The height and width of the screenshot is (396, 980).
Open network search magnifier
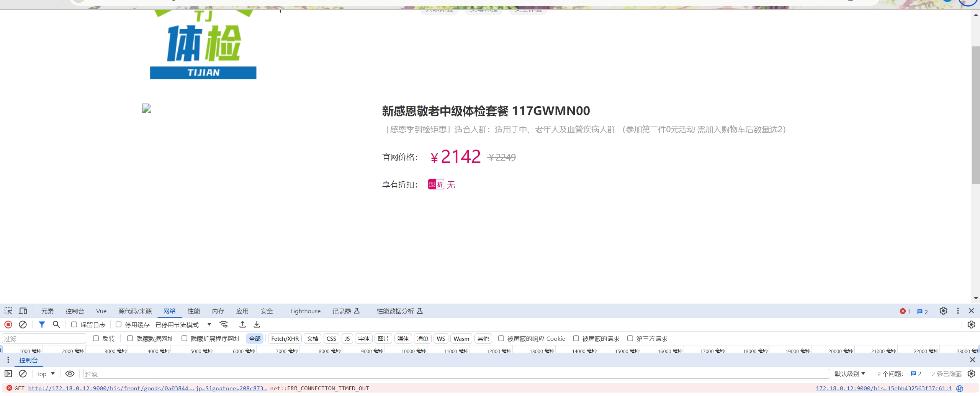pos(56,325)
